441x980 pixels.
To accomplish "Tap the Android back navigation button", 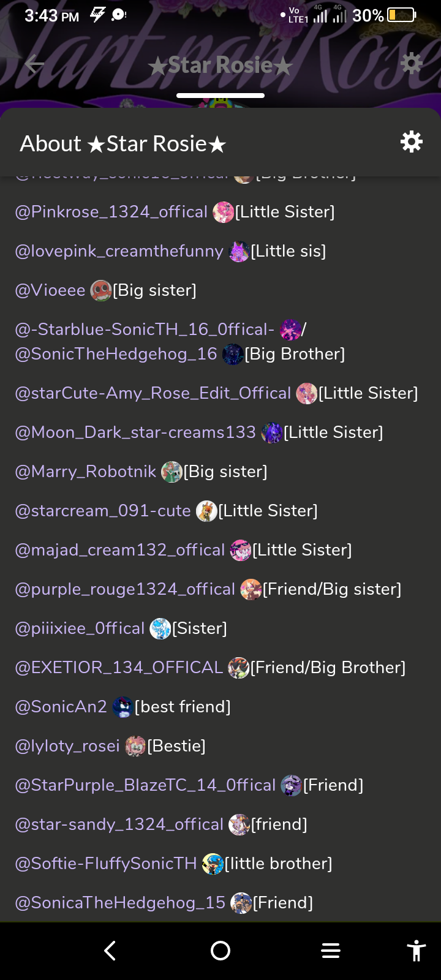I will click(x=110, y=951).
